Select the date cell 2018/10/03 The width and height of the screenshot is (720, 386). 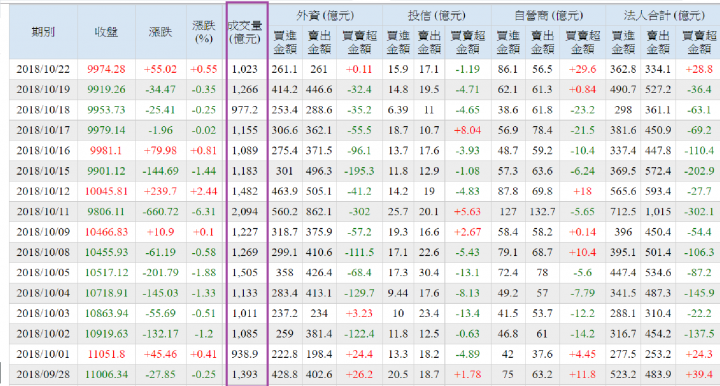click(x=43, y=313)
